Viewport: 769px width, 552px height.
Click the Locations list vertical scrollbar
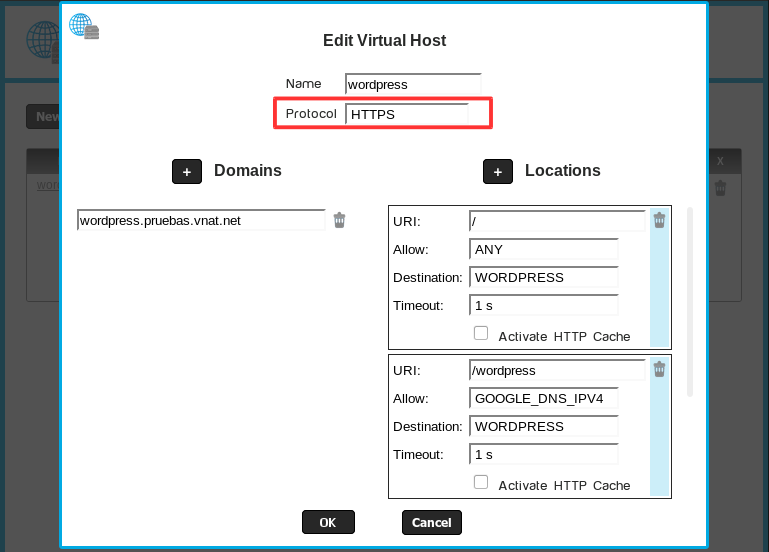click(x=690, y=302)
